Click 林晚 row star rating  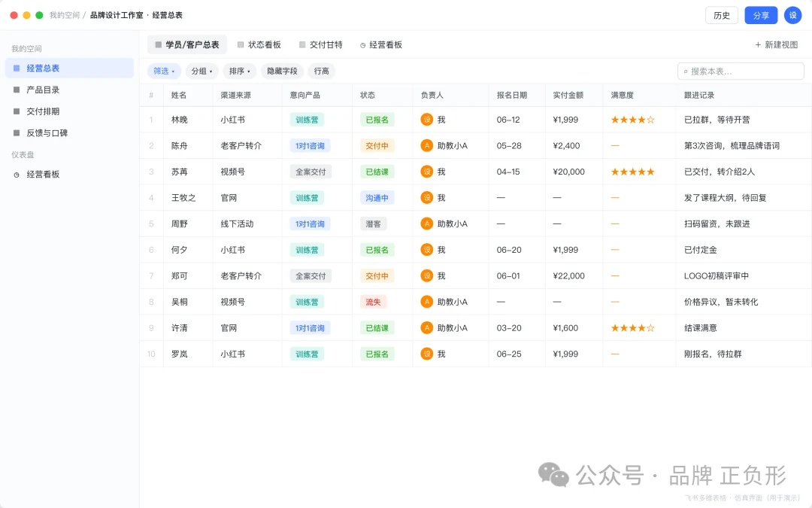coord(632,120)
